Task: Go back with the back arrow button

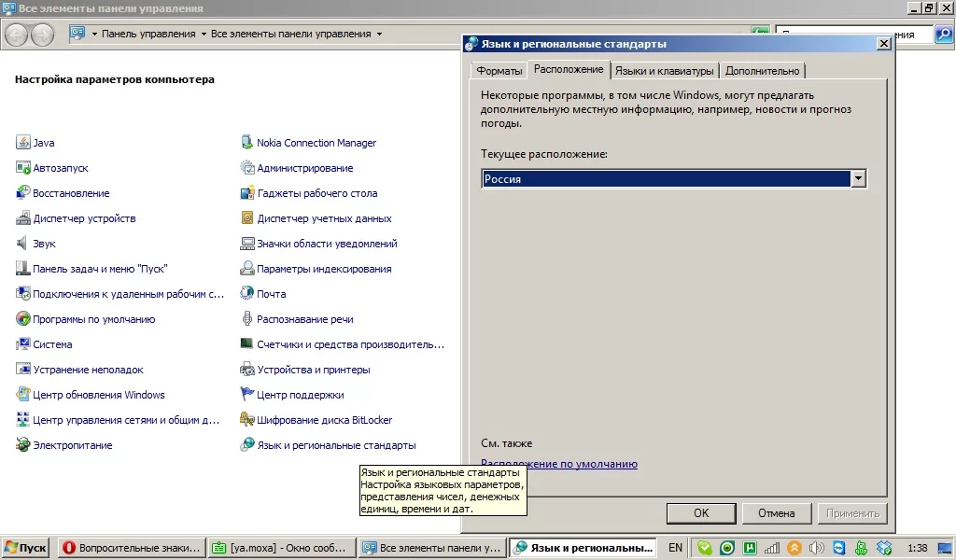Action: pyautogui.click(x=17, y=35)
